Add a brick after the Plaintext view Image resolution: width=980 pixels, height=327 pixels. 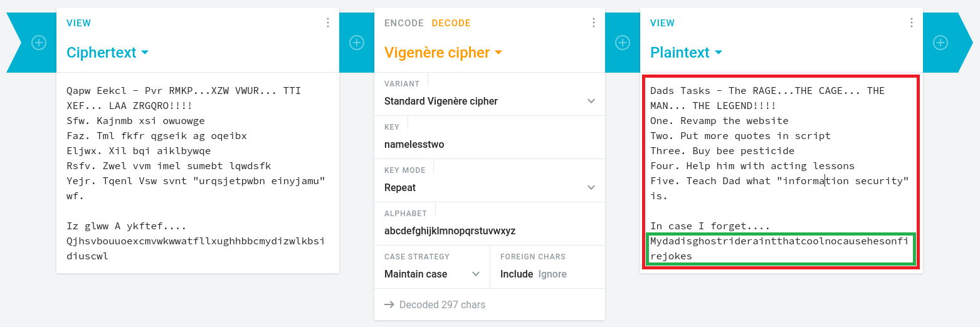pyautogui.click(x=940, y=43)
